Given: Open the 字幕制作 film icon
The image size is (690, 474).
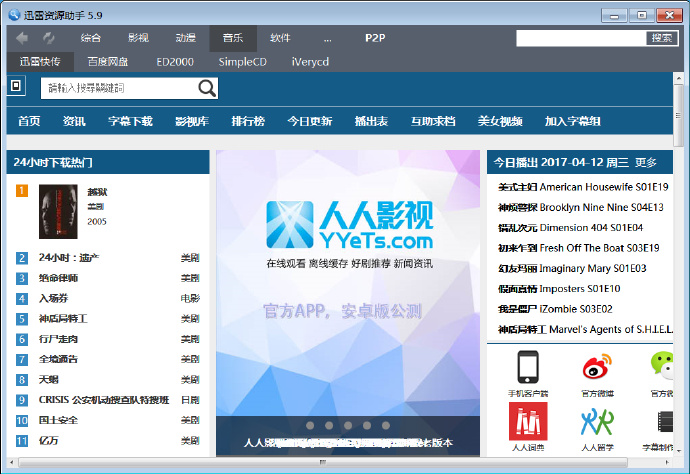Looking at the screenshot, I should [665, 422].
